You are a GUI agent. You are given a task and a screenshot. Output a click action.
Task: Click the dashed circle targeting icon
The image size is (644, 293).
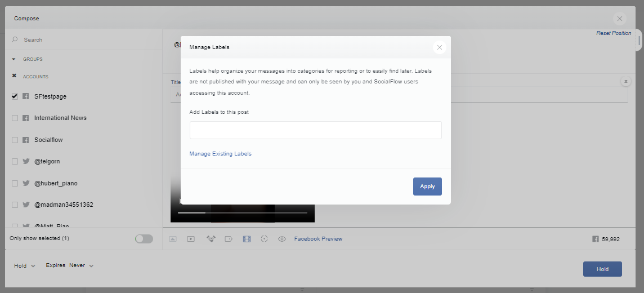(264, 239)
